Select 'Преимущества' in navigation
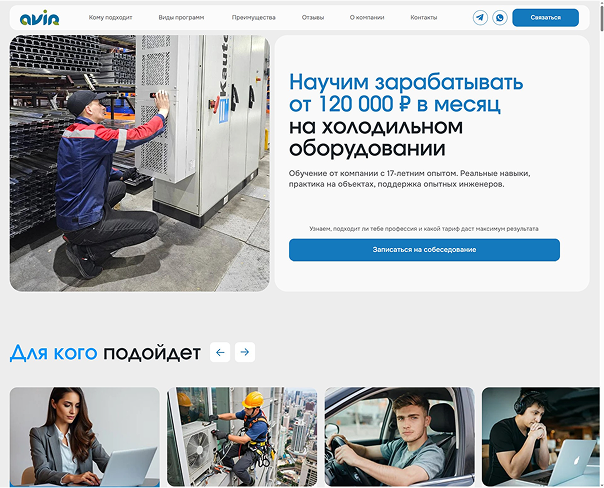The width and height of the screenshot is (604, 488). pyautogui.click(x=252, y=18)
